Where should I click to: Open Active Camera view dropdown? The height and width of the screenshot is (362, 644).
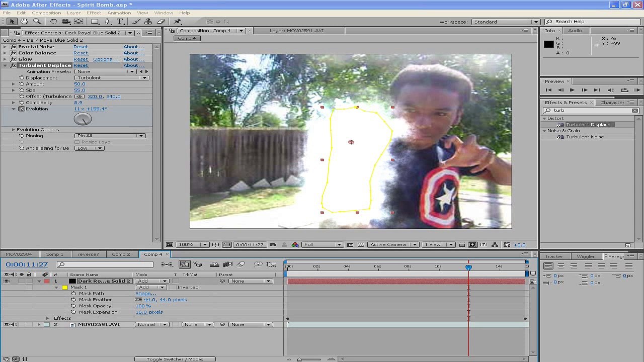coord(392,245)
